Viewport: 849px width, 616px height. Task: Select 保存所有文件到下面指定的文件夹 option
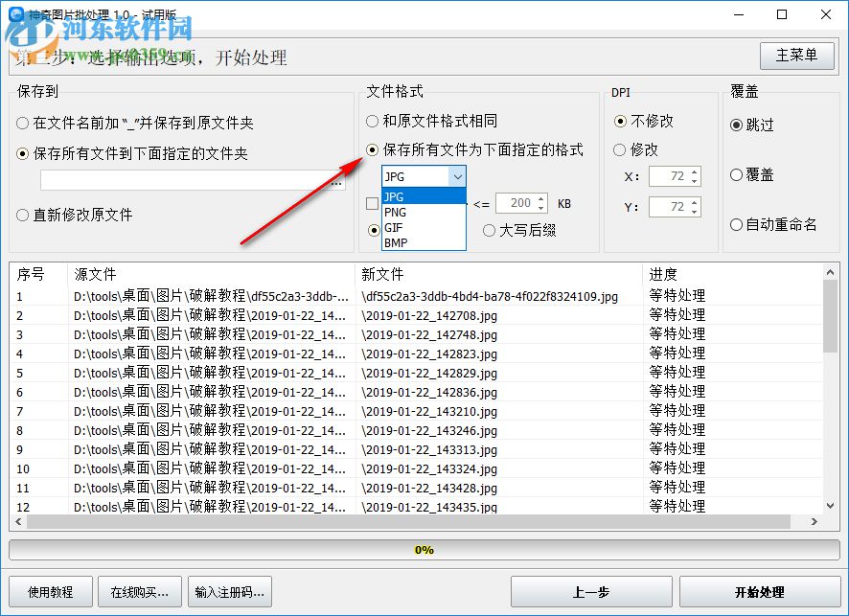[x=132, y=153]
